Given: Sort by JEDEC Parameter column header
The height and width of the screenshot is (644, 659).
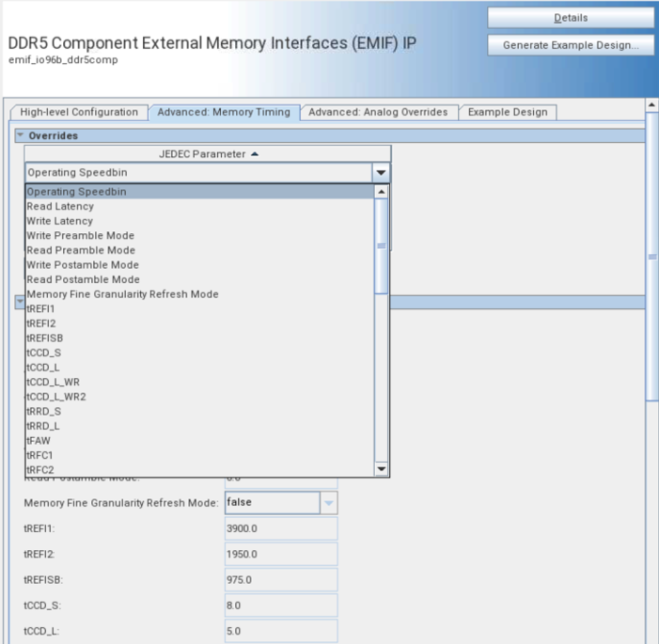Looking at the screenshot, I should (207, 154).
